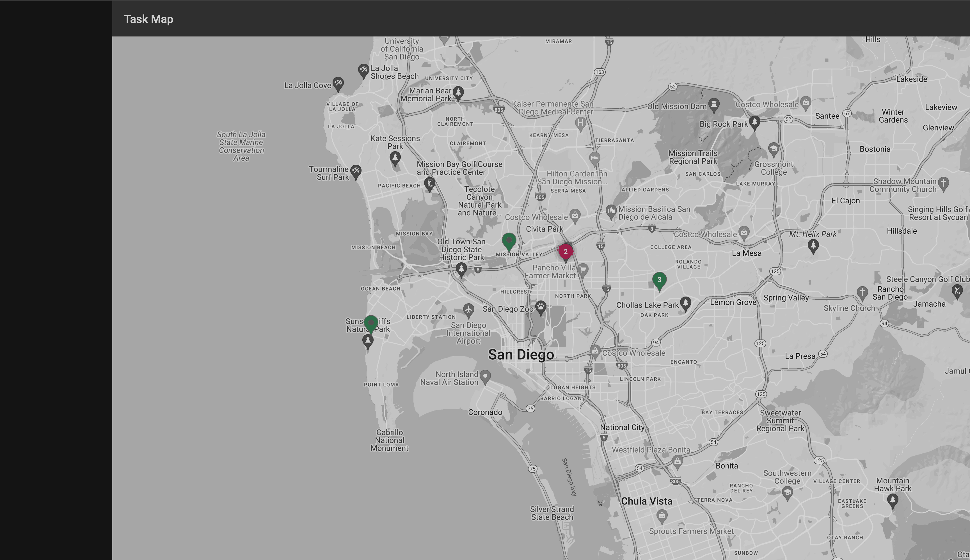
Task: Click the Grossmont College graduation cap icon
Action: click(x=773, y=148)
